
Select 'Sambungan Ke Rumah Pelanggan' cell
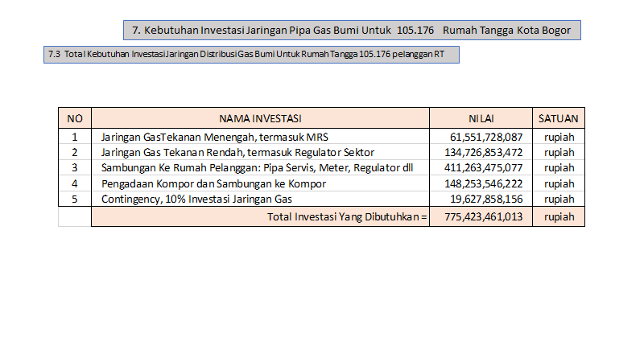coord(260,167)
